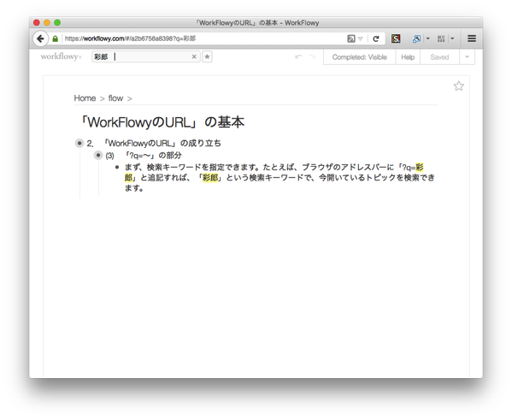This screenshot has height=420, width=512.
Task: Redo the last change arrow
Action: point(312,56)
